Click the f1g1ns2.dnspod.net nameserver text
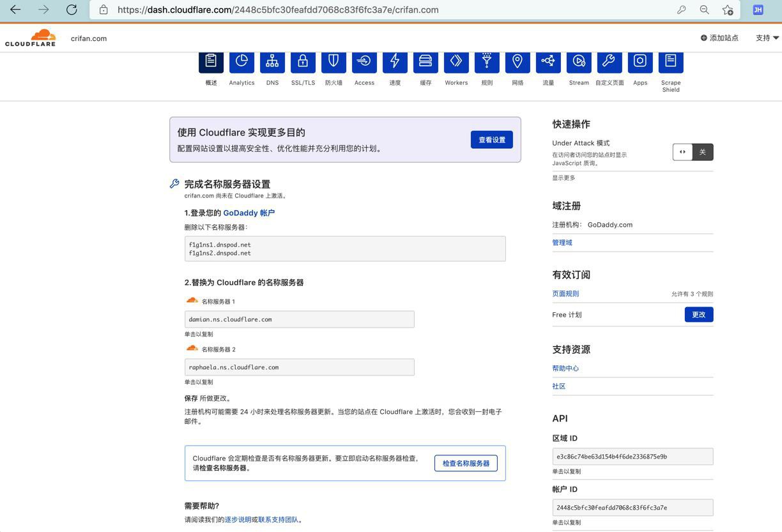 220,253
